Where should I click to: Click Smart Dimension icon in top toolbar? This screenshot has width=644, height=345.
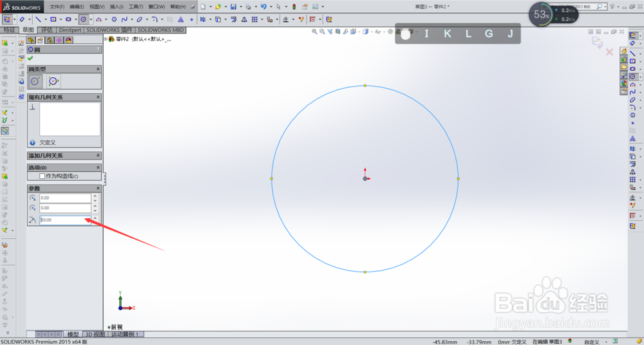click(x=22, y=19)
